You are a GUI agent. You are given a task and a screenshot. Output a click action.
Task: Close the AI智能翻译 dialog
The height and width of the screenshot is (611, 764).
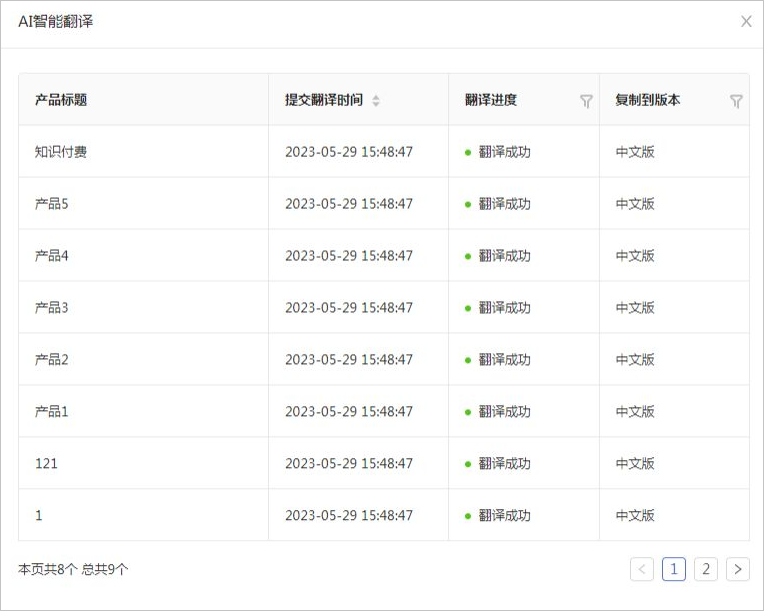click(x=746, y=21)
